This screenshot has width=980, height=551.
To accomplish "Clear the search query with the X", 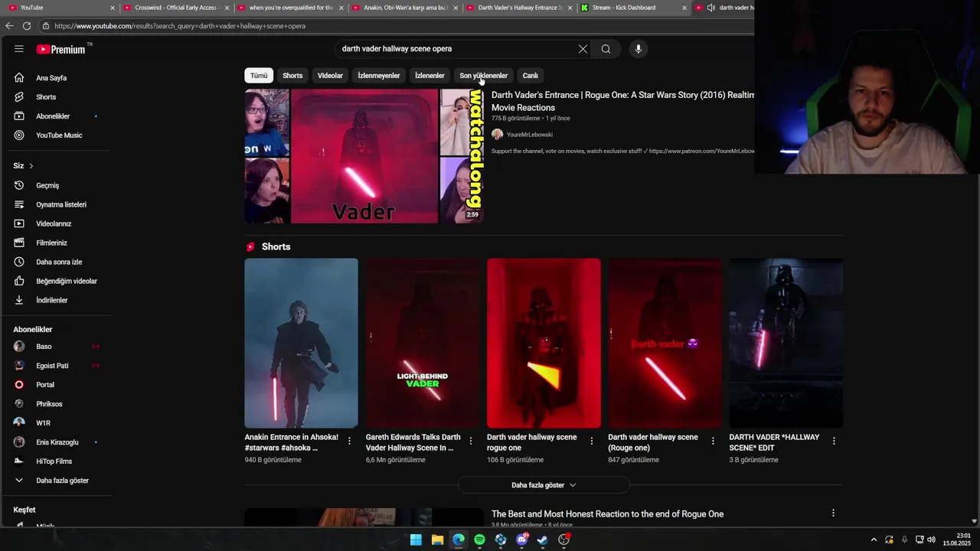I will tap(583, 49).
